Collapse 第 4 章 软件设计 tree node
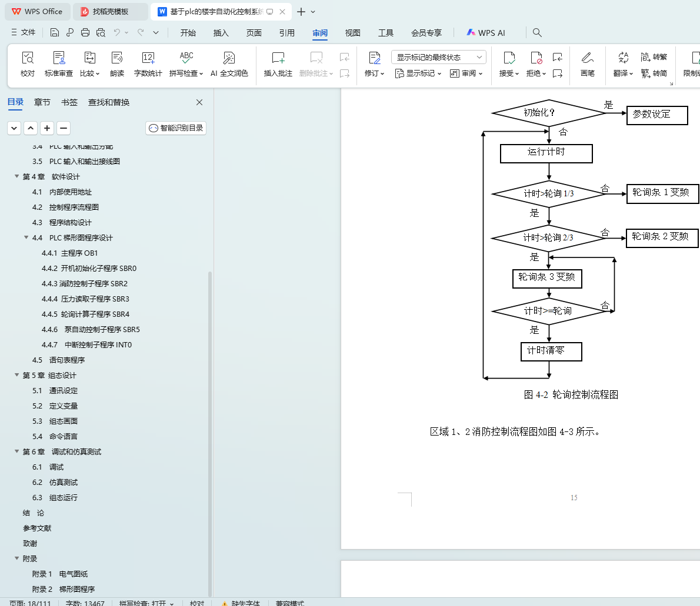 pyautogui.click(x=16, y=176)
